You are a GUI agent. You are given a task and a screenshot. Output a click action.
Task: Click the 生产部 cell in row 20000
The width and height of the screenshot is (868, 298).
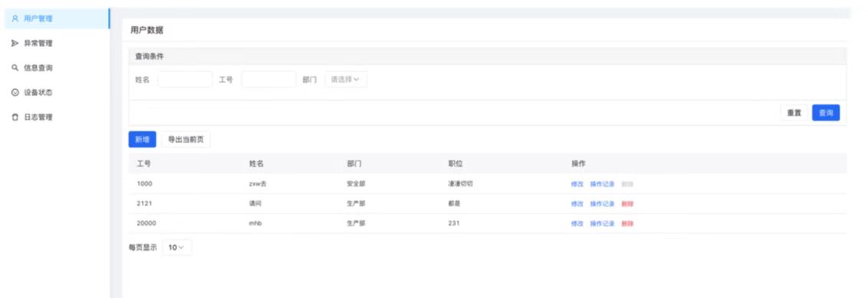point(356,223)
